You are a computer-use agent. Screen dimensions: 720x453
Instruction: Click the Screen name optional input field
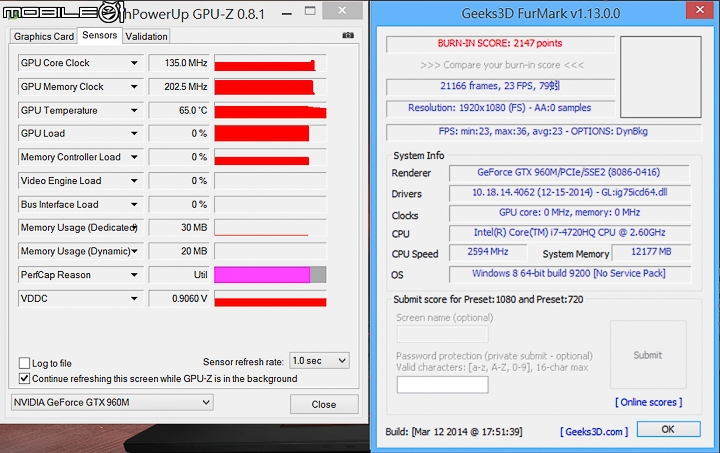pos(443,334)
